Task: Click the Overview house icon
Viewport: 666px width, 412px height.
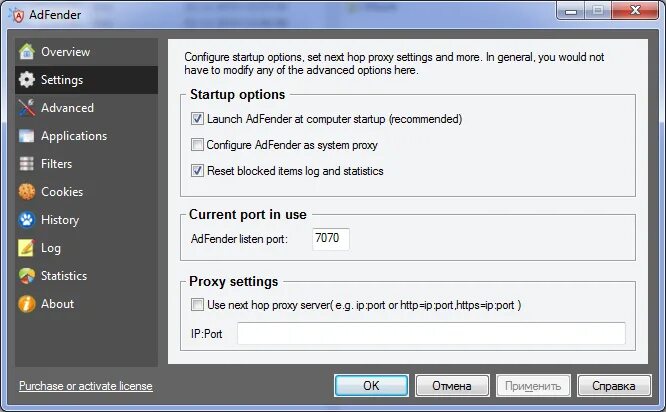Action: 27,52
